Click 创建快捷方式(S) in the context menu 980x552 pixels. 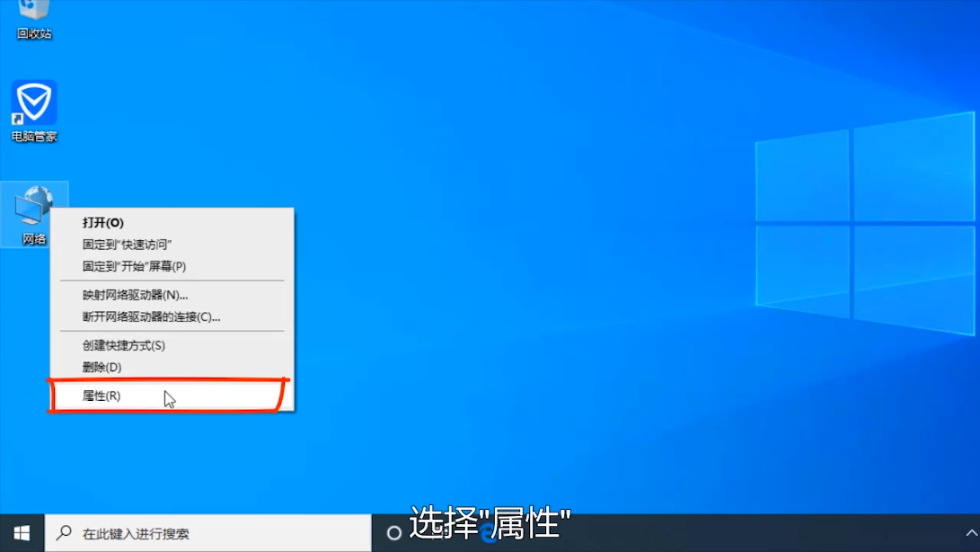click(123, 345)
